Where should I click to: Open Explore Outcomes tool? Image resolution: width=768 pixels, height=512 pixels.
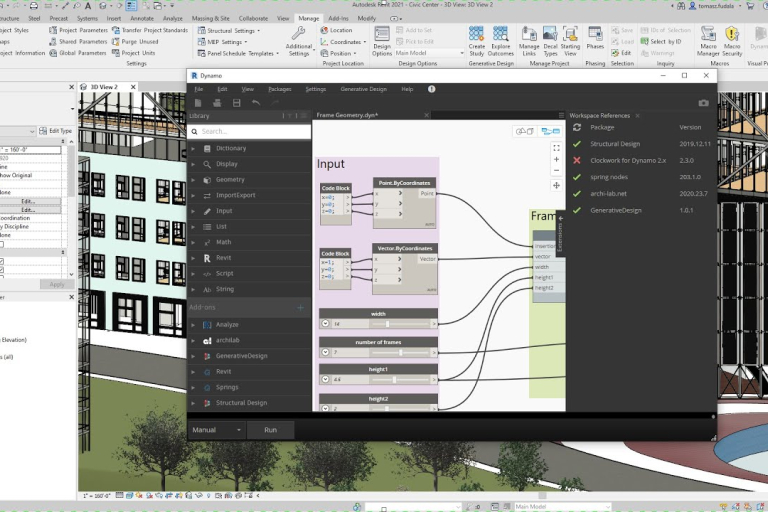[500, 41]
